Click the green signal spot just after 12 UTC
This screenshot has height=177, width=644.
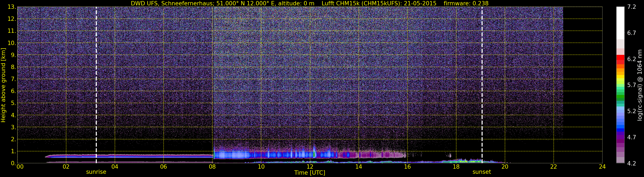314,154
